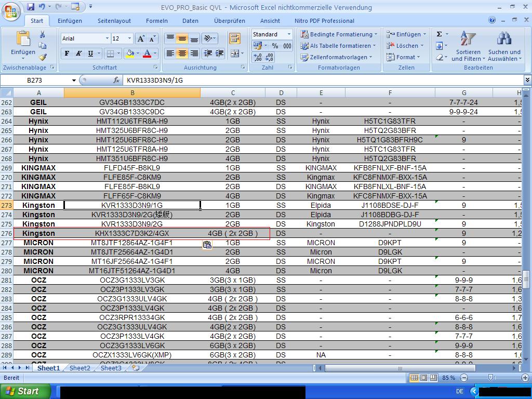The width and height of the screenshot is (532, 399).
Task: Toggle align text right
Action: [194, 54]
